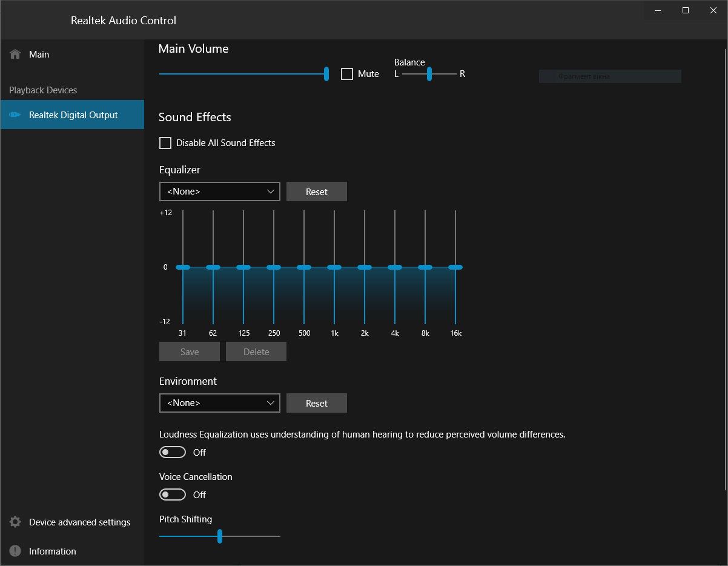Click the Balance slider handle

(429, 74)
